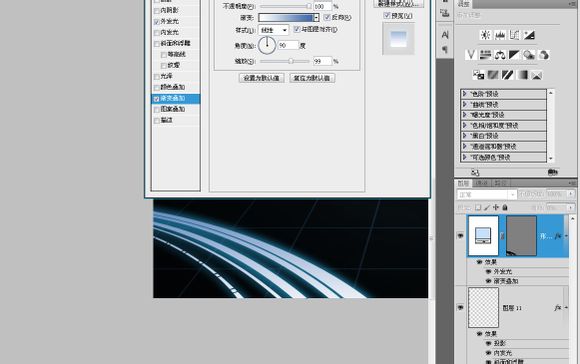This screenshot has height=364, width=580.
Task: Toggle the 内发光 style checkbox
Action: [156, 33]
